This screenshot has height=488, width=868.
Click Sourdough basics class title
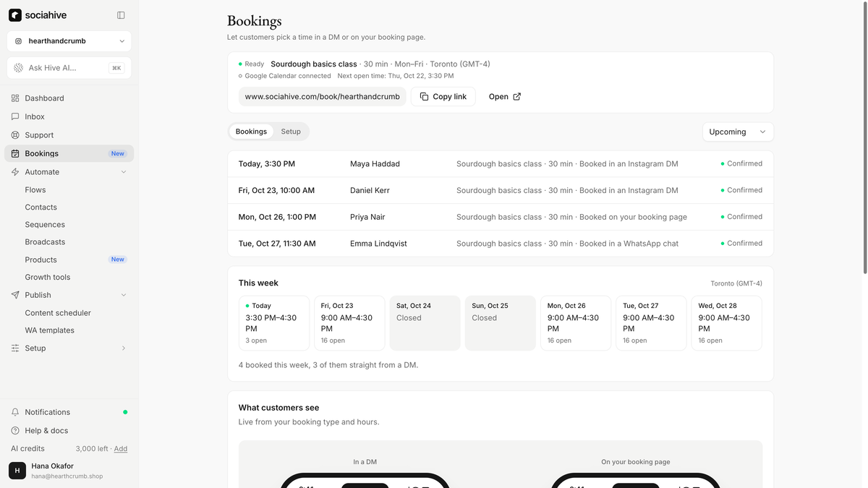pyautogui.click(x=314, y=64)
